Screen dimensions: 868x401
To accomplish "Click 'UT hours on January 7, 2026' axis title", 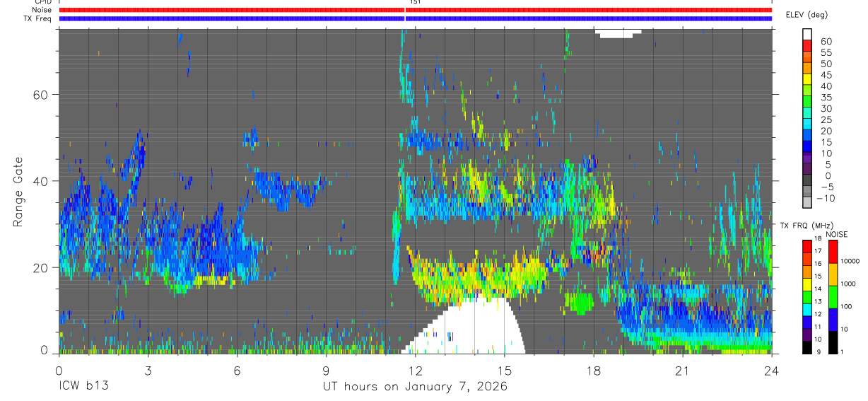I will pyautogui.click(x=415, y=387).
